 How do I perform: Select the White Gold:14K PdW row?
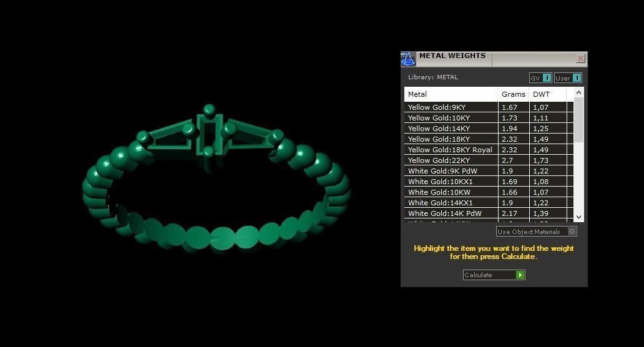tap(489, 213)
